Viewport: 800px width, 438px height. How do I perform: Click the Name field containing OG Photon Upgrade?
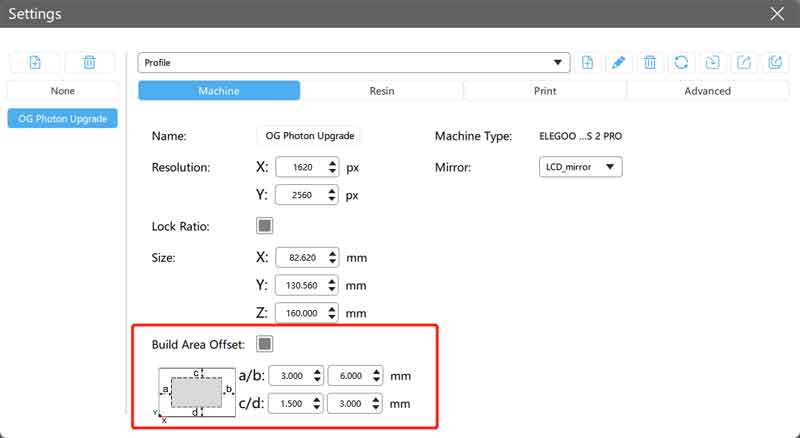(x=308, y=136)
